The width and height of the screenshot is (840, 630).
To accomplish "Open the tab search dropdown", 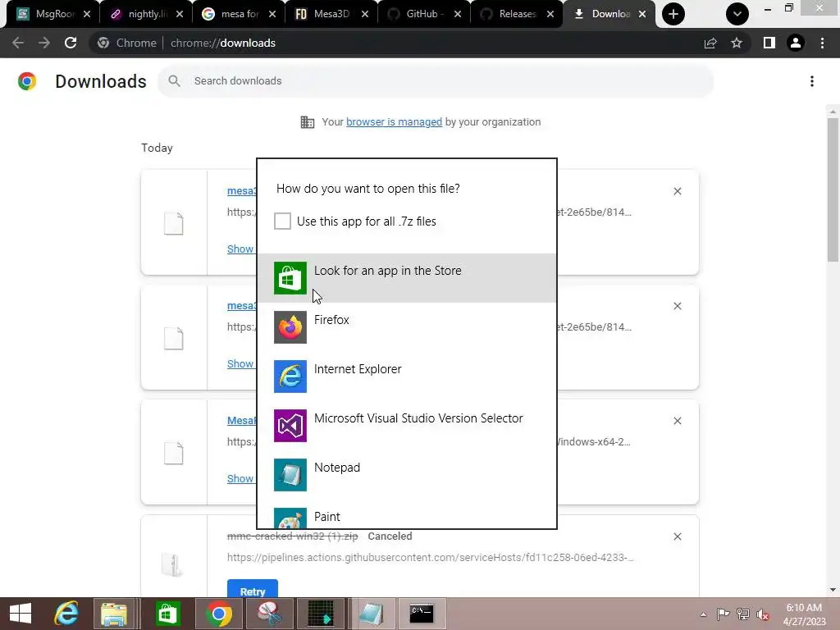I will 737,14.
